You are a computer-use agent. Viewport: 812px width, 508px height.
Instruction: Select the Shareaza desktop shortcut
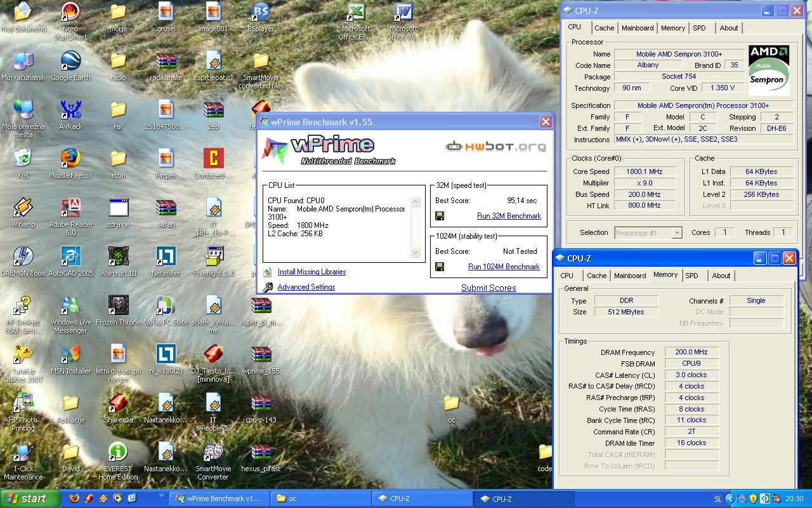coord(118,403)
